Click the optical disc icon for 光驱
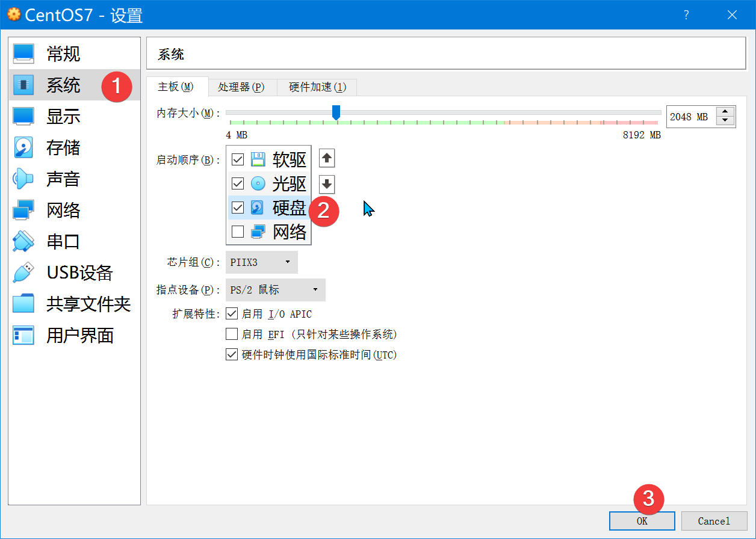The height and width of the screenshot is (539, 756). (x=258, y=183)
